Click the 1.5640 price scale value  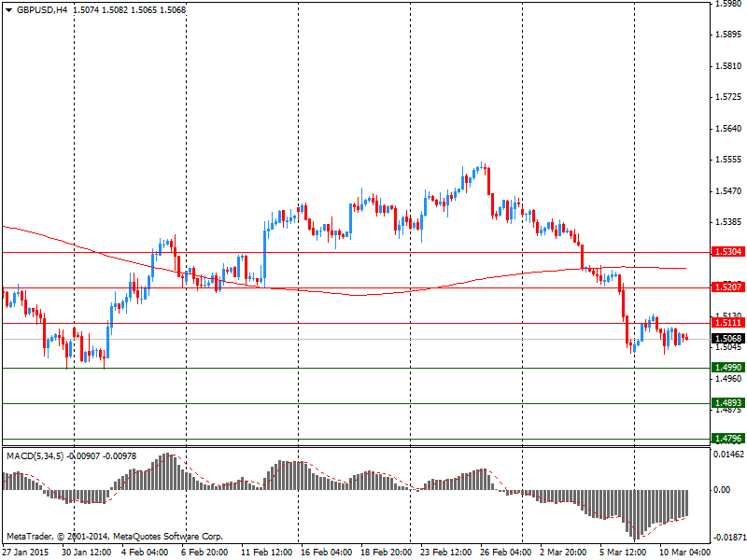tap(729, 128)
